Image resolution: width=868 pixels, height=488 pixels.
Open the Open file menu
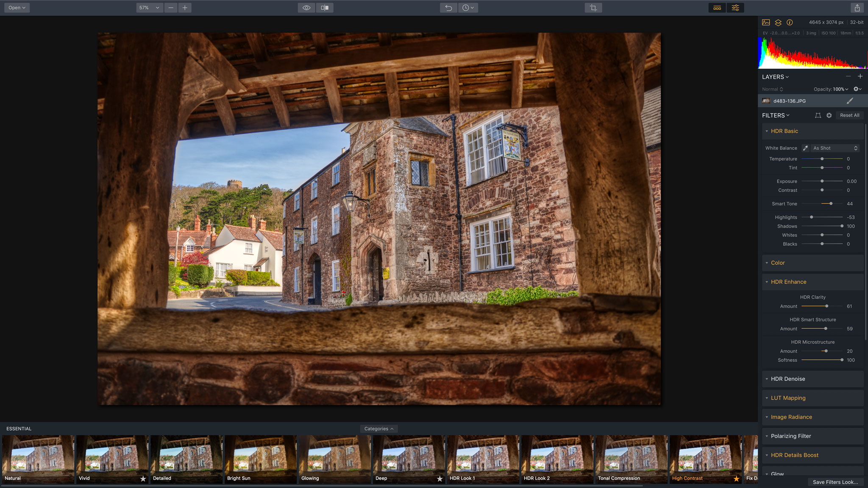pos(16,7)
